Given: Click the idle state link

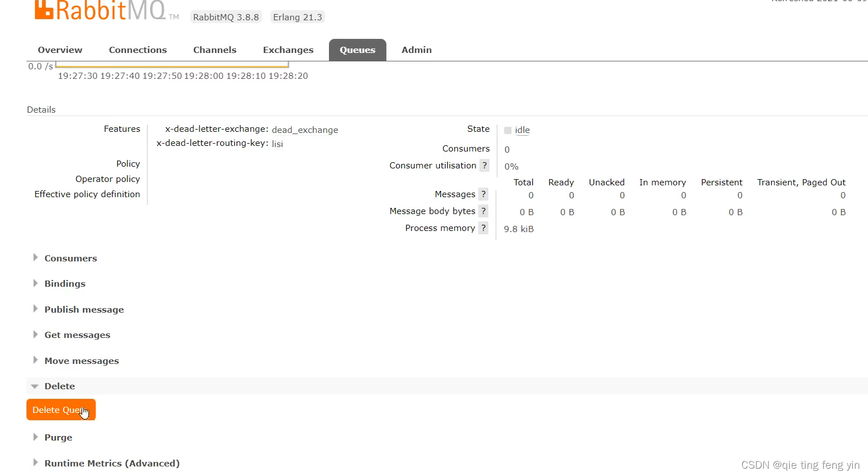Looking at the screenshot, I should point(522,130).
